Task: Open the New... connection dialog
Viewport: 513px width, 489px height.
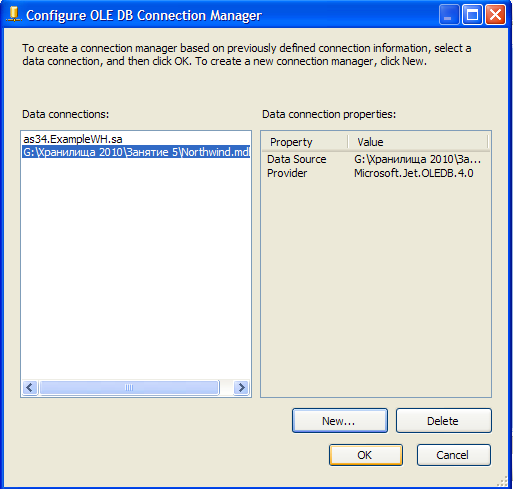Action: pos(340,421)
